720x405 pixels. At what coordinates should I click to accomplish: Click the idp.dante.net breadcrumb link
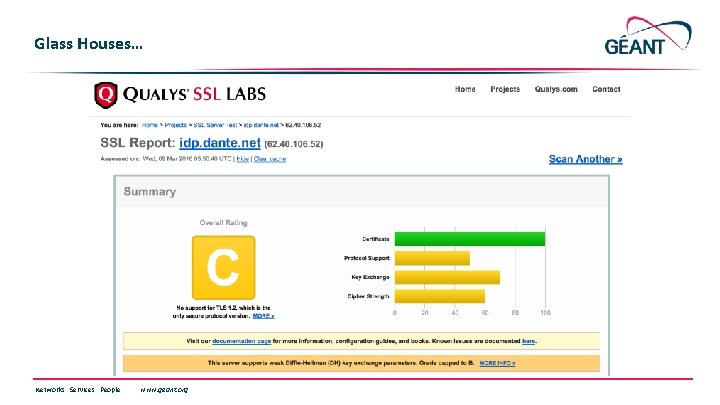point(261,125)
